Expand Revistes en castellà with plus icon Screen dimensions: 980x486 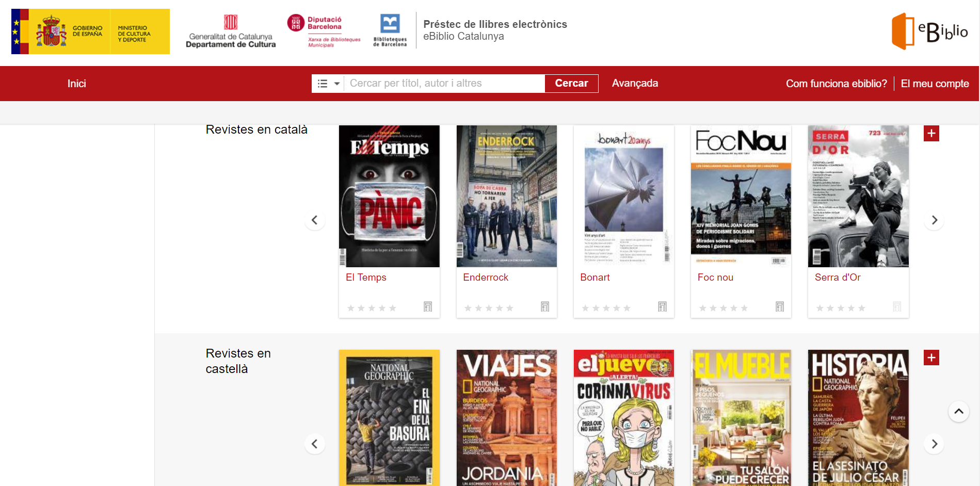(x=931, y=358)
